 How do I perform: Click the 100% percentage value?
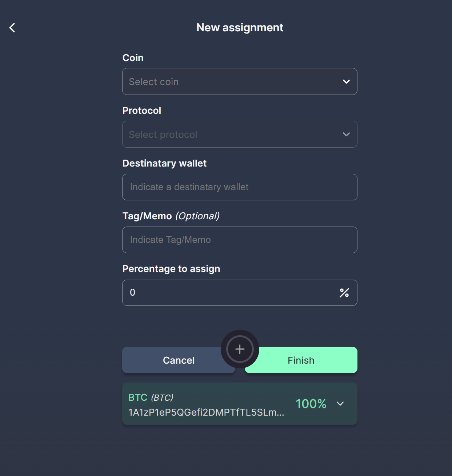pos(311,404)
